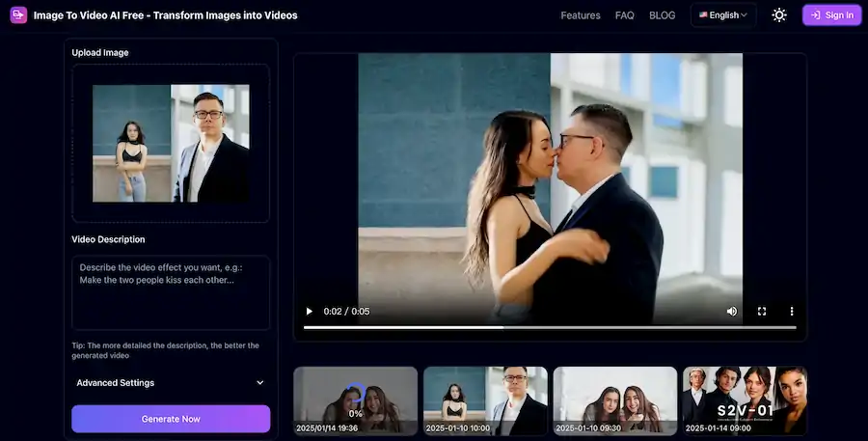This screenshot has width=868, height=441.
Task: Open the BLOG page
Action: click(x=662, y=15)
